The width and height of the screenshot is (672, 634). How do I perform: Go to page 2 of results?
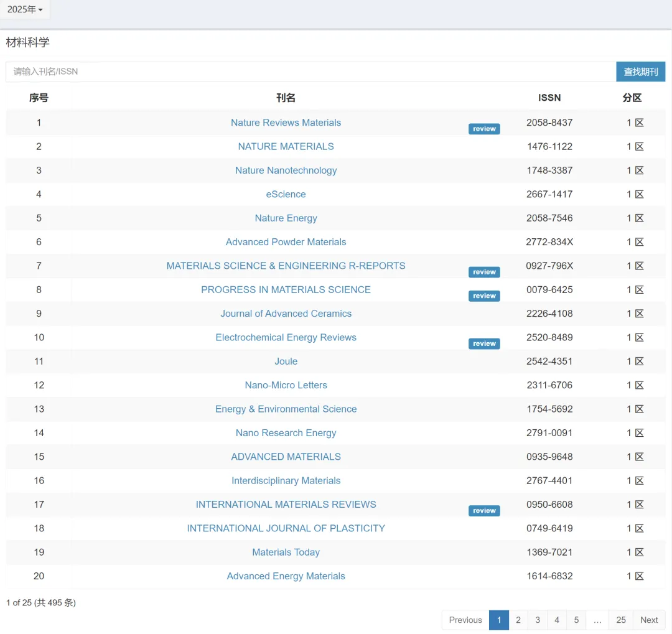pyautogui.click(x=518, y=620)
